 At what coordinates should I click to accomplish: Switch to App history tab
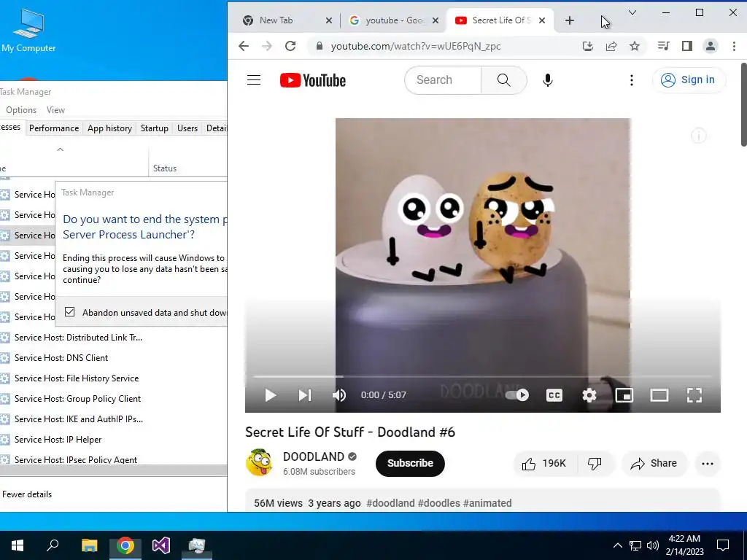pyautogui.click(x=109, y=128)
